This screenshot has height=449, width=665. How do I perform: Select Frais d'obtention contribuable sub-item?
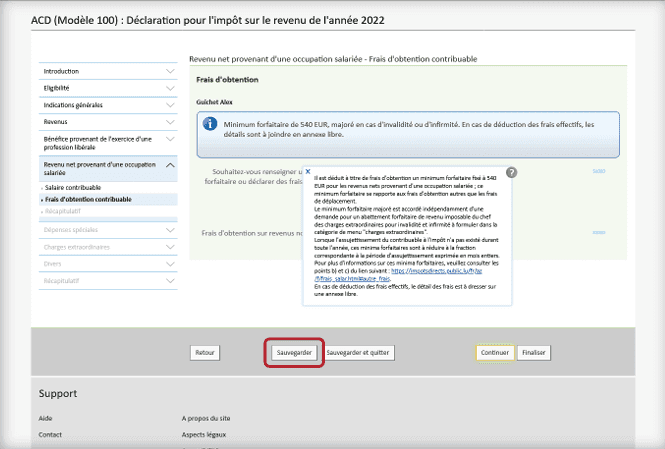tap(88, 199)
